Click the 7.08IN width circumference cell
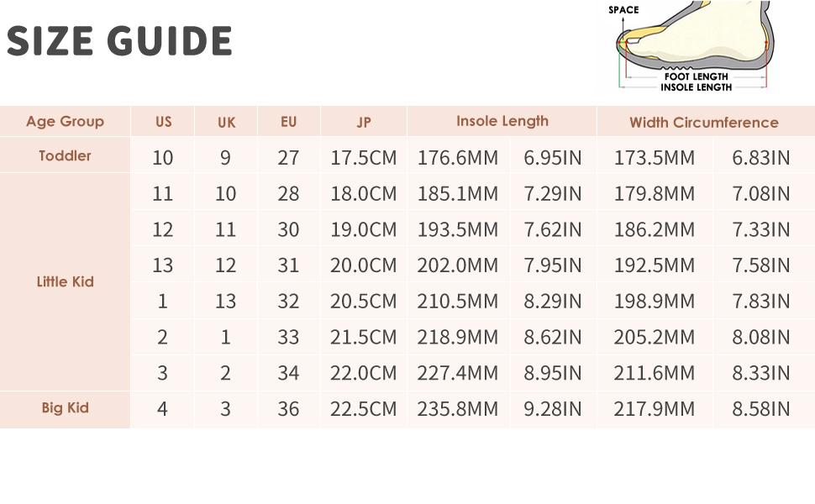The width and height of the screenshot is (815, 504). (761, 194)
